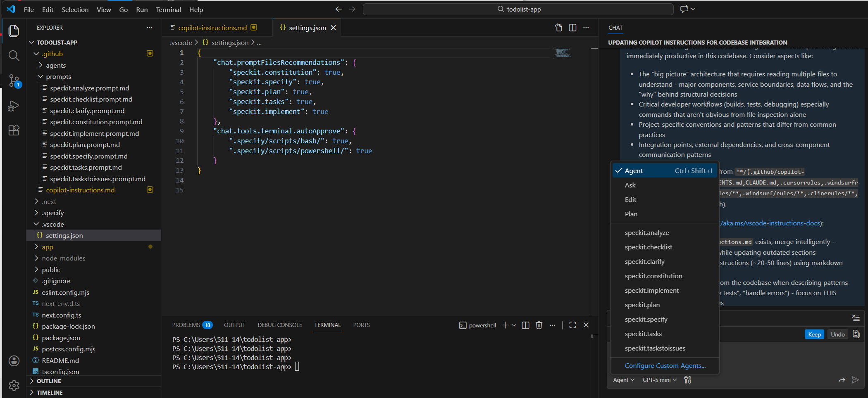868x398 pixels.
Task: Close the settings.json tab
Action: click(x=333, y=28)
